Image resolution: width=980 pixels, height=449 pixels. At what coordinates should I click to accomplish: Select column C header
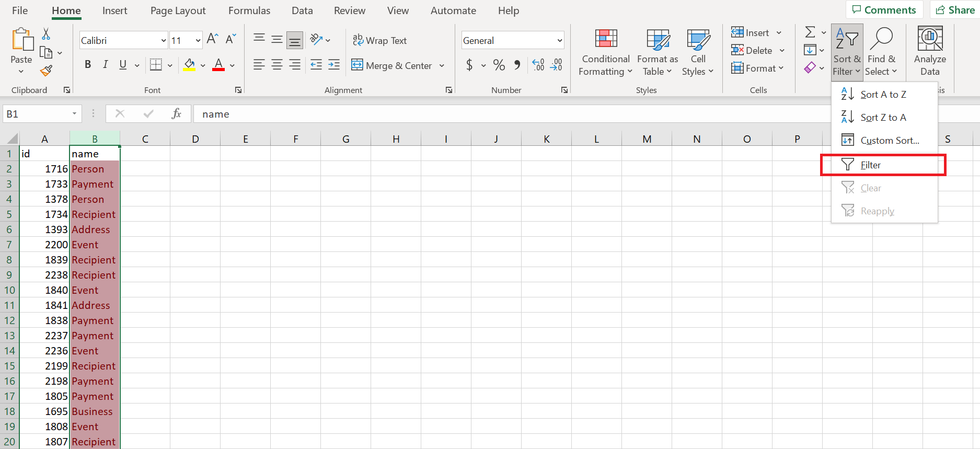pos(145,139)
